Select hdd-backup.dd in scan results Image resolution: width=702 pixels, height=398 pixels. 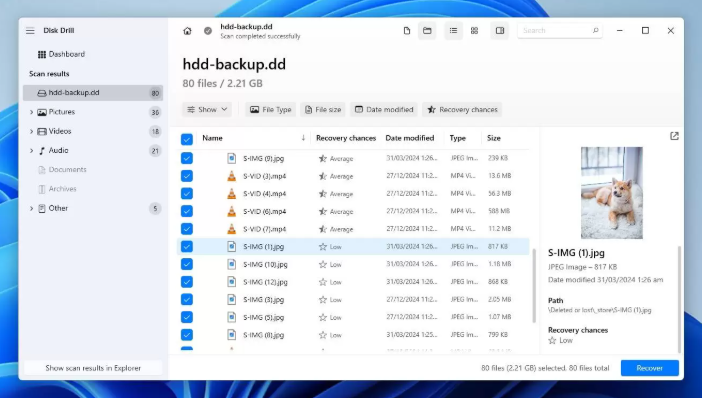[93, 93]
